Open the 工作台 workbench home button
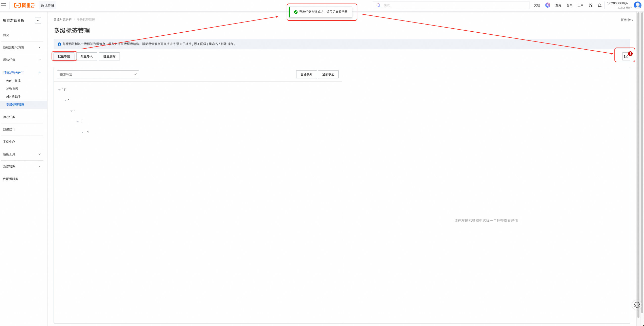This screenshot has width=644, height=326. pyautogui.click(x=48, y=5)
